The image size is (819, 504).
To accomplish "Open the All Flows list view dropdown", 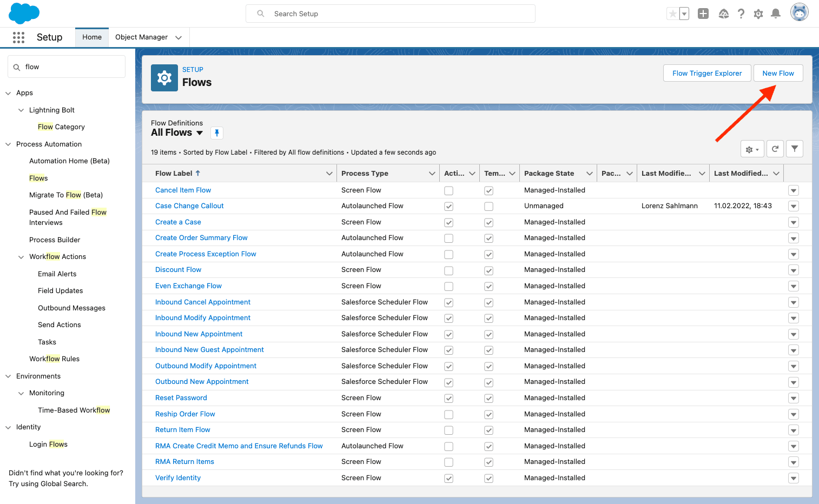I will [200, 132].
